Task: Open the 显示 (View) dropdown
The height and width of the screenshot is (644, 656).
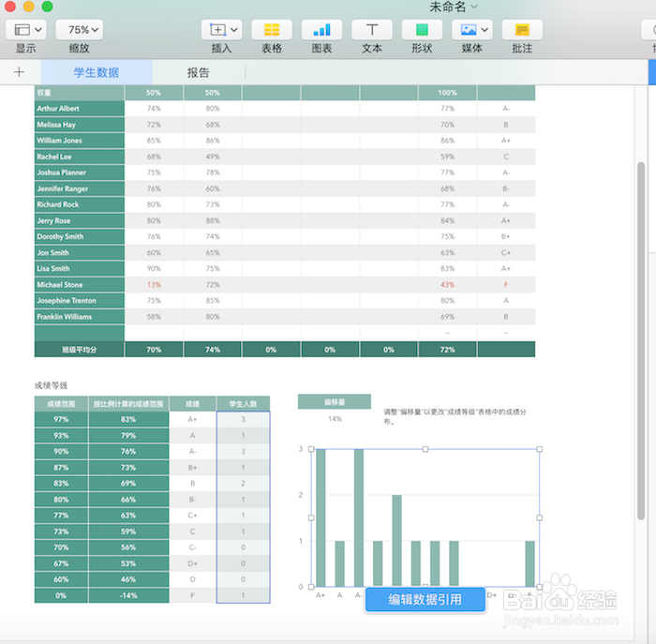Action: [x=25, y=30]
